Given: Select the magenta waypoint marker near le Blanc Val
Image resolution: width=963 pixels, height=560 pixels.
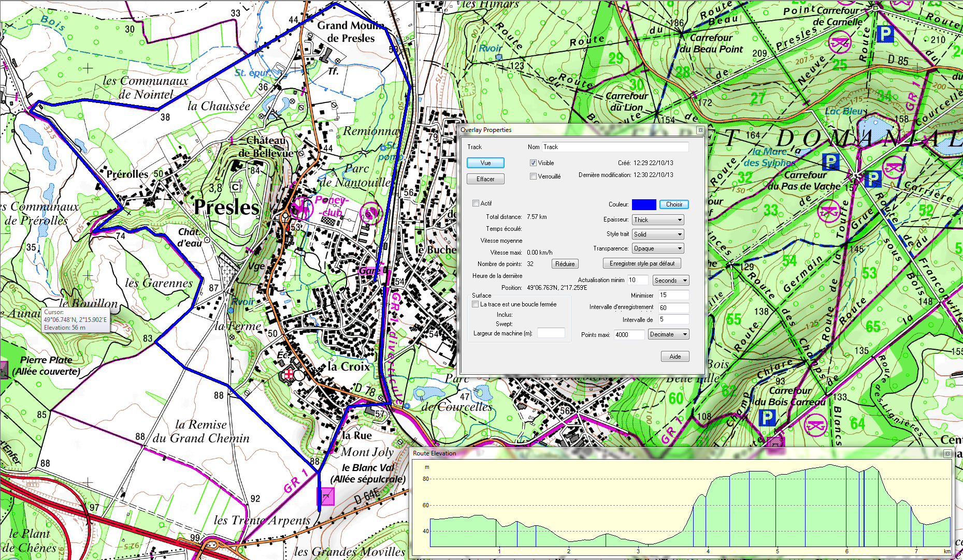Looking at the screenshot, I should point(325,496).
